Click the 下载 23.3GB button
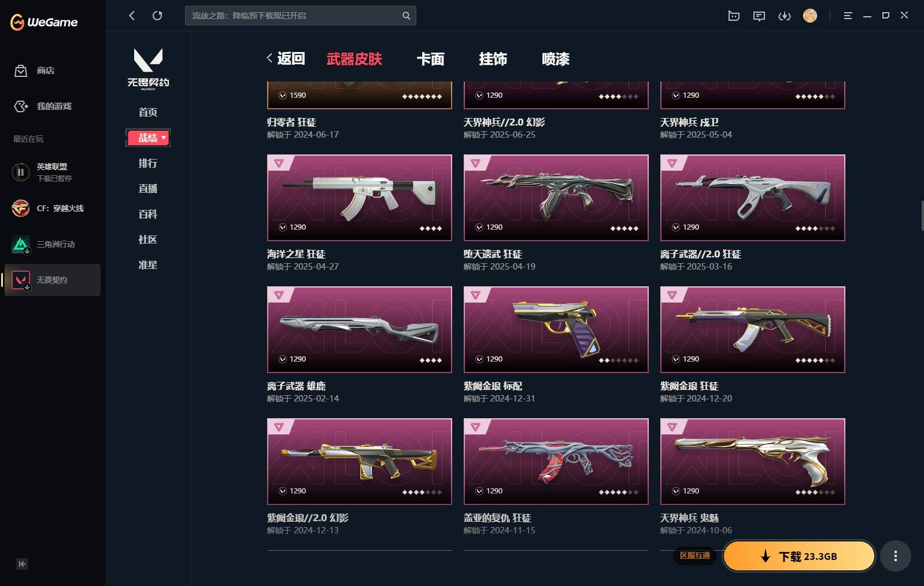The image size is (924, 586). pyautogui.click(x=799, y=556)
